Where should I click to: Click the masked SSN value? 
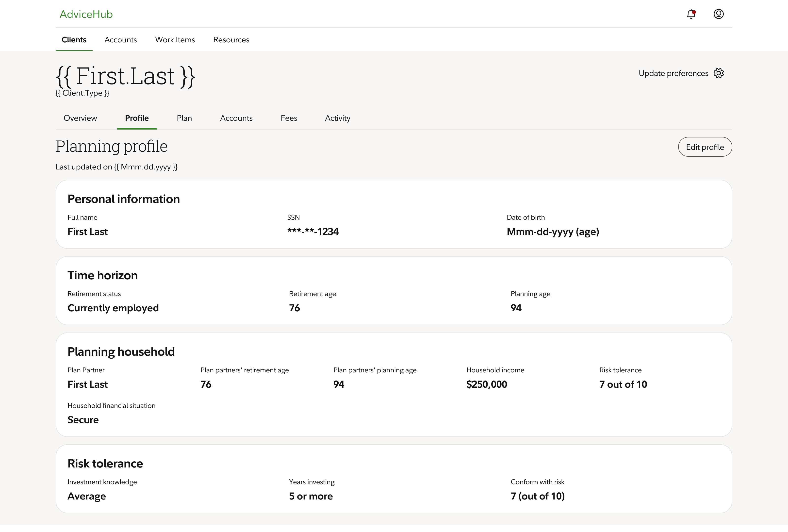point(313,232)
